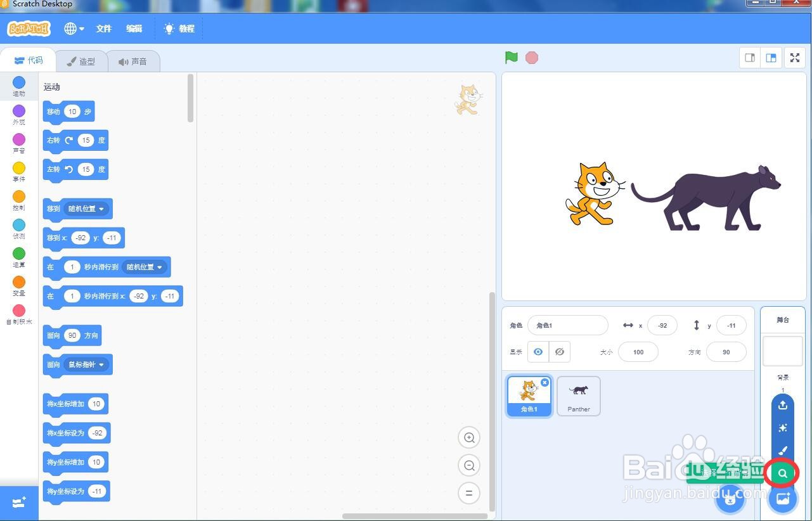The height and width of the screenshot is (521, 812).
Task: Click the workspace horizontal scrollbar
Action: [415, 516]
